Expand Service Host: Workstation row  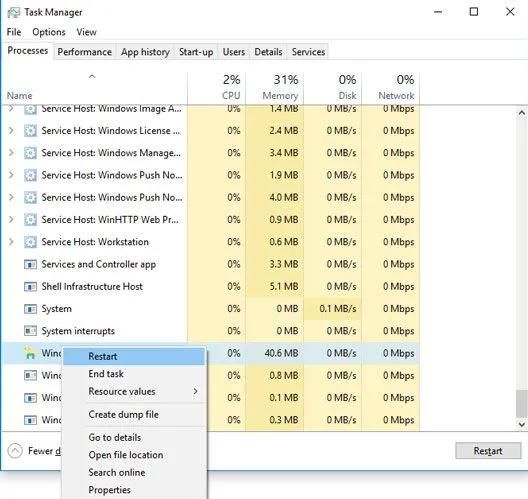coord(11,242)
